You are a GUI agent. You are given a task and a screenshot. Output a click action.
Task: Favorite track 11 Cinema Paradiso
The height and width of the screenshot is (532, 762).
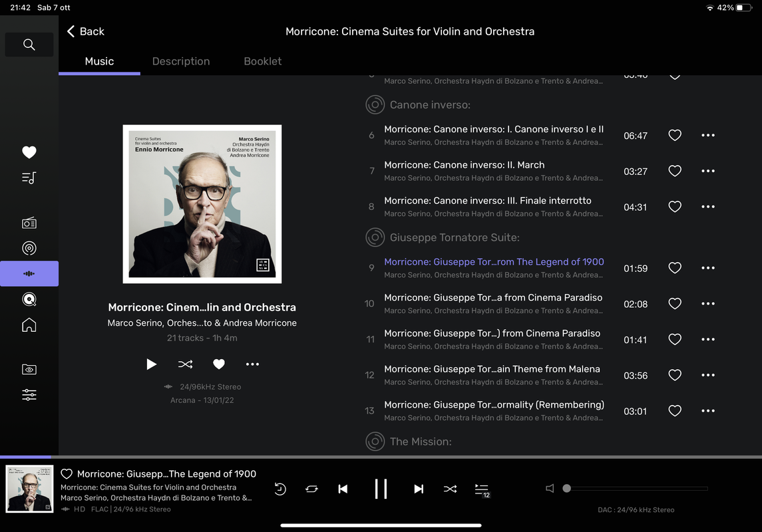pos(675,340)
